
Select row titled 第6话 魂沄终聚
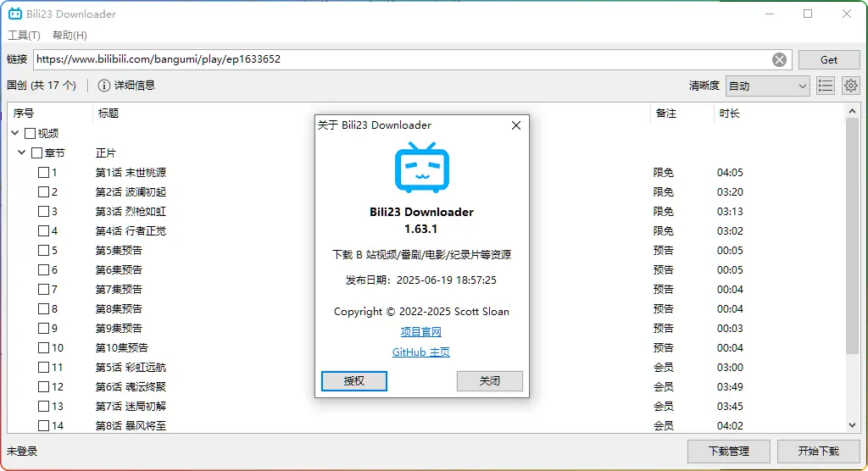point(131,387)
